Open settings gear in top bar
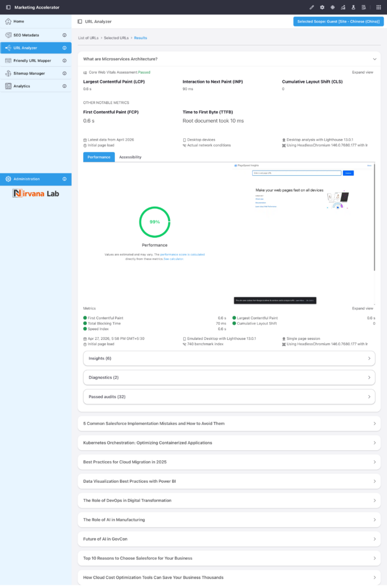This screenshot has height=588, width=387. pos(322,7)
